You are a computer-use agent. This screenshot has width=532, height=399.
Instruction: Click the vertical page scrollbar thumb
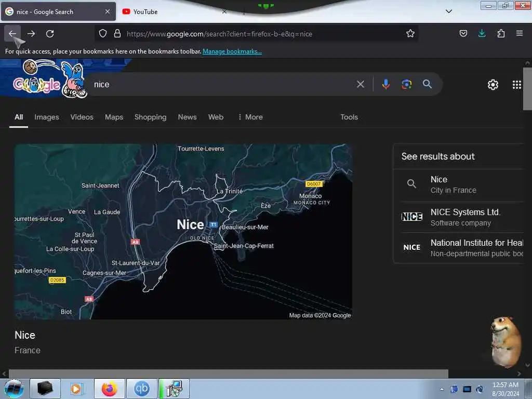[x=527, y=89]
